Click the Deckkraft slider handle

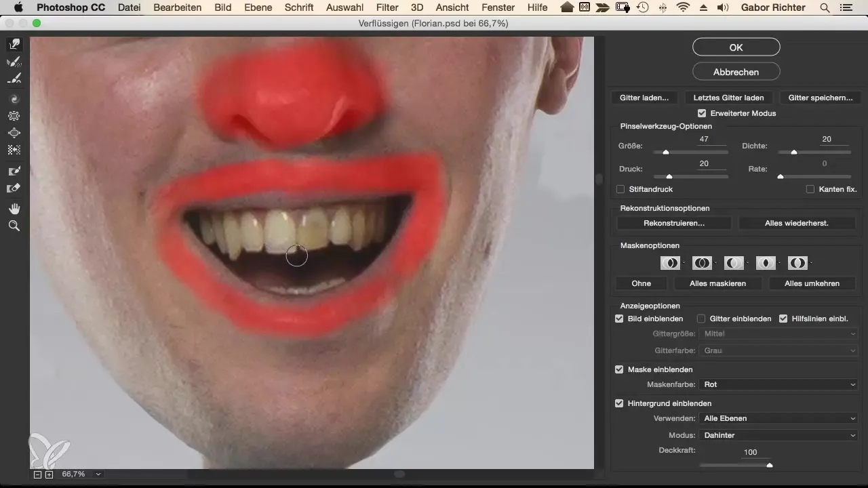click(x=769, y=465)
